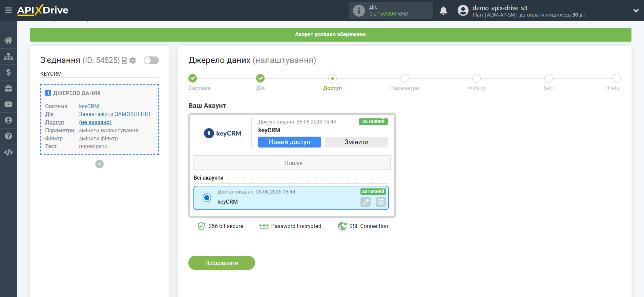Screen dimensions: 644x297
Task: Click the ApiX-Drive logo
Action: pyautogui.click(x=43, y=10)
